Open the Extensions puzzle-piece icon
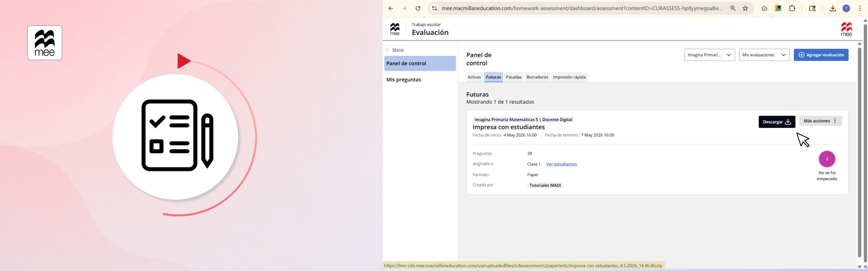Viewport: 868px width, 271px height. pos(792,8)
